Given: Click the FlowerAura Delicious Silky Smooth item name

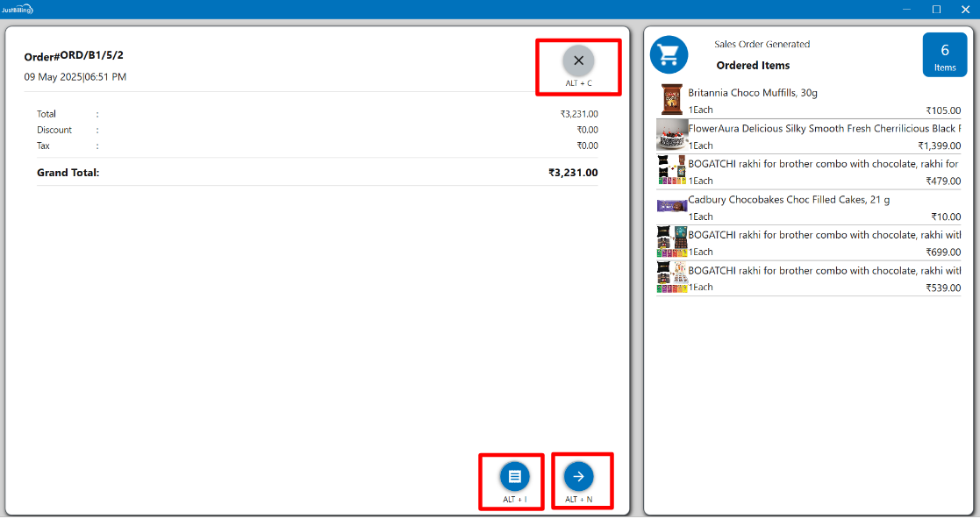Looking at the screenshot, I should coord(823,129).
